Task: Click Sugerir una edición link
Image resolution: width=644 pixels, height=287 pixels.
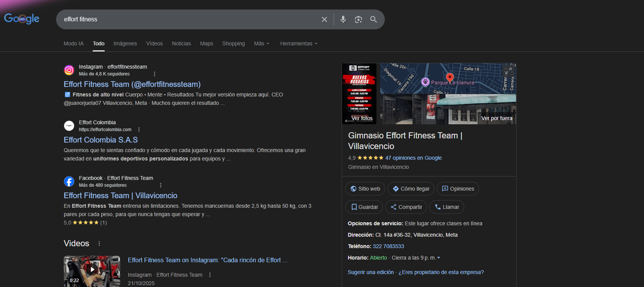Action: (x=371, y=272)
